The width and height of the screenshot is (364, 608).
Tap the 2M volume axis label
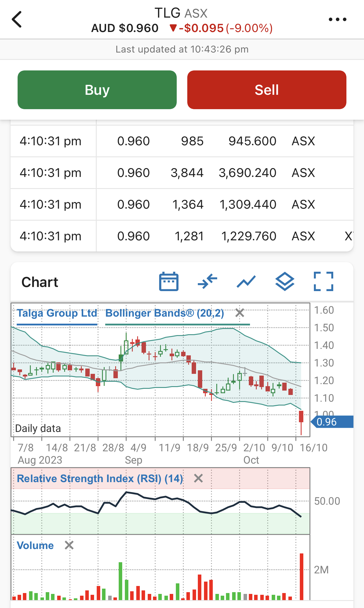(x=321, y=570)
